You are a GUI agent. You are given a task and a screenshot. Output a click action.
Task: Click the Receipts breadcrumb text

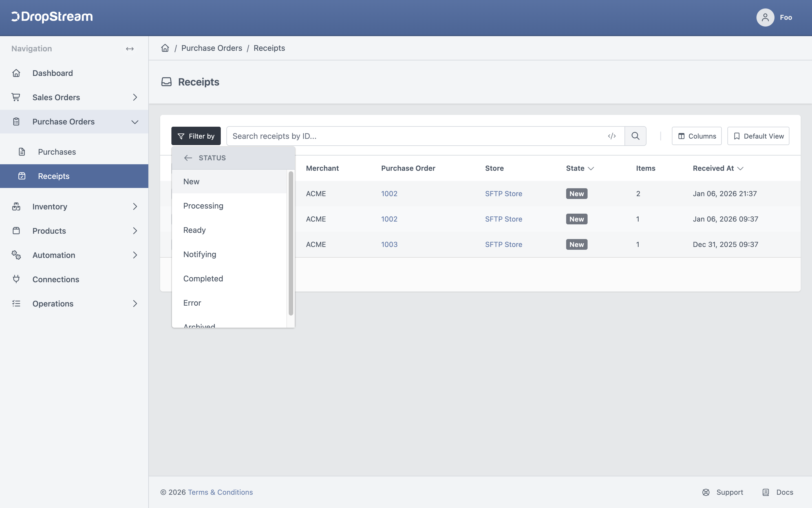tap(269, 48)
